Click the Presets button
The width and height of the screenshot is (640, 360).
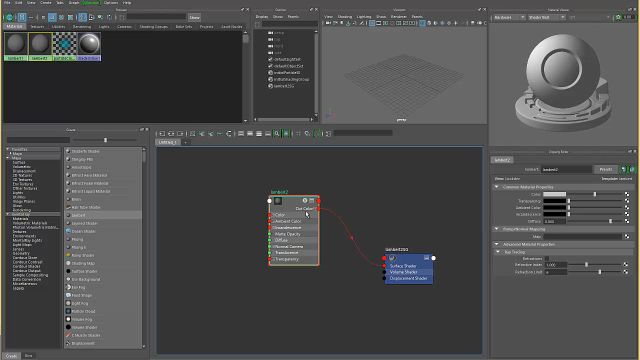pos(606,169)
